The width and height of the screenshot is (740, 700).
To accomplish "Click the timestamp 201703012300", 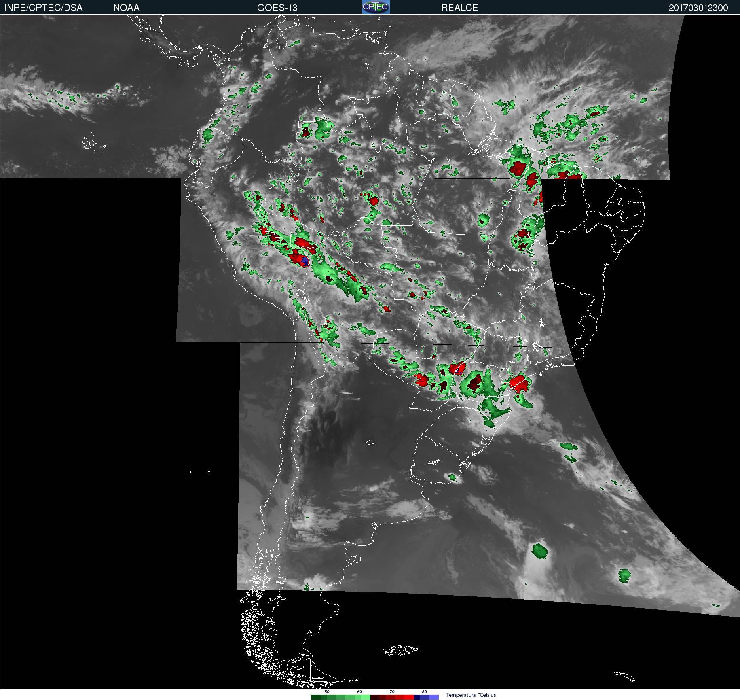I will click(x=698, y=8).
